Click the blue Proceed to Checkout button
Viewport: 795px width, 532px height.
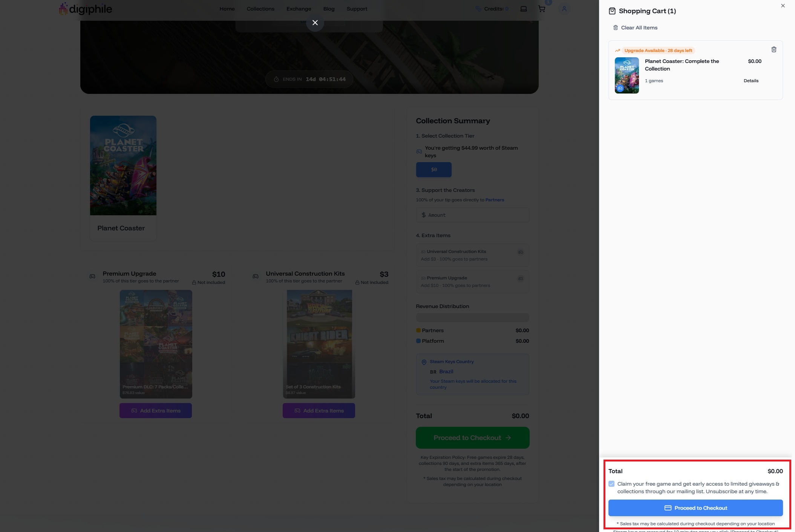(x=695, y=508)
